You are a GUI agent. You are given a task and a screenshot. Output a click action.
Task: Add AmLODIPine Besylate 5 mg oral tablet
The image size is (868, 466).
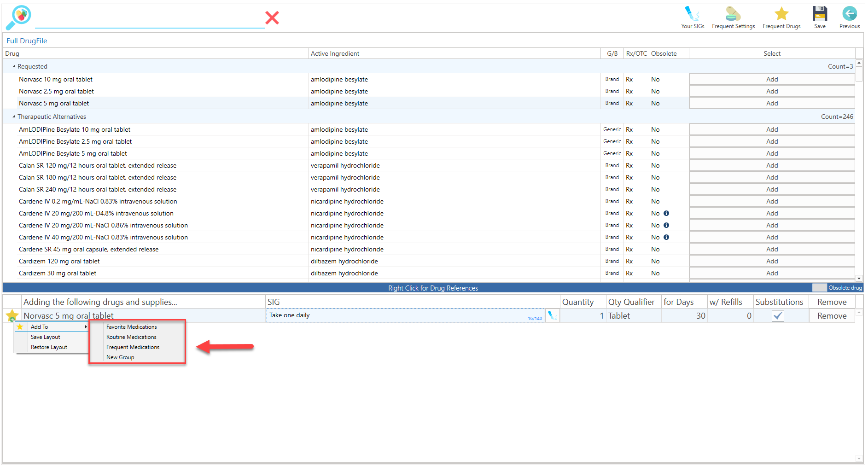coord(772,153)
